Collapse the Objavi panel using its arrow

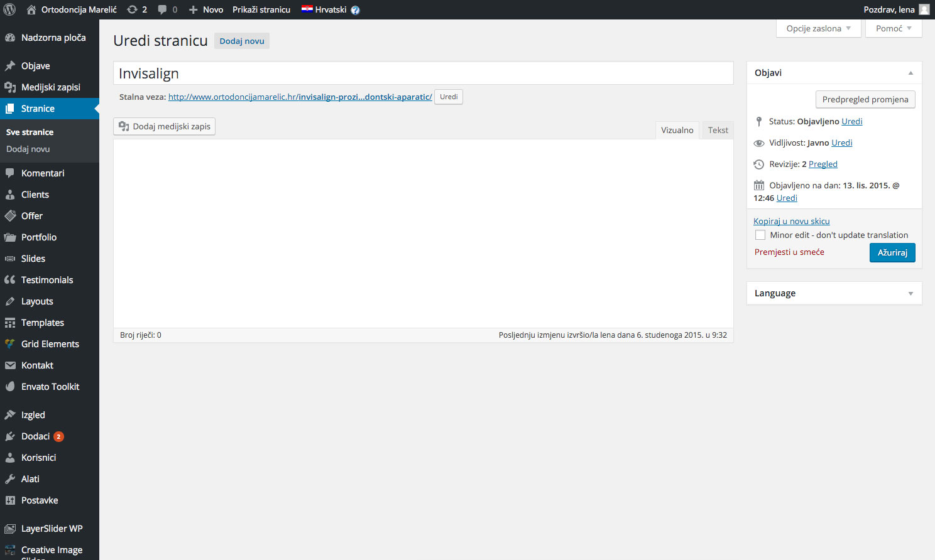tap(910, 73)
